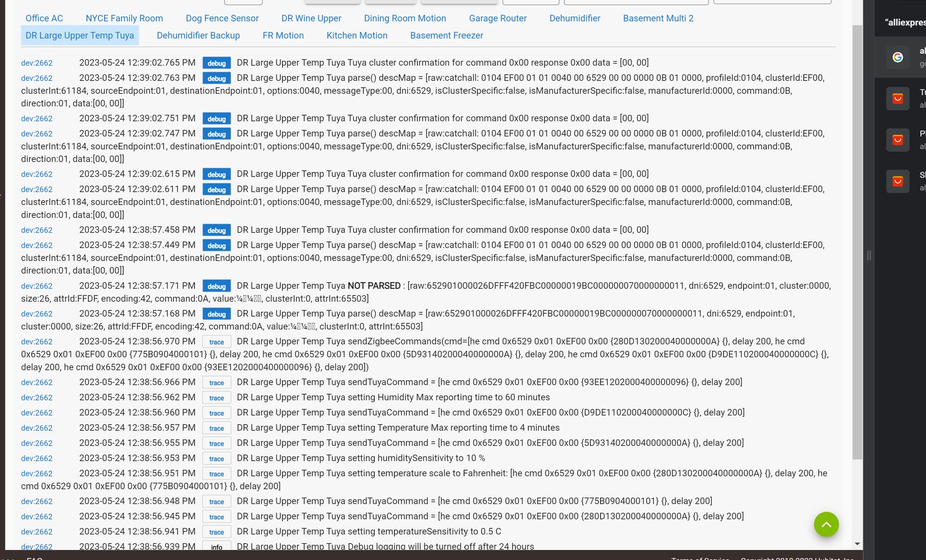Screen dimensions: 926x560
Task: Open dev:2662 link at 12:39:02.747 PM
Action: pos(37,134)
